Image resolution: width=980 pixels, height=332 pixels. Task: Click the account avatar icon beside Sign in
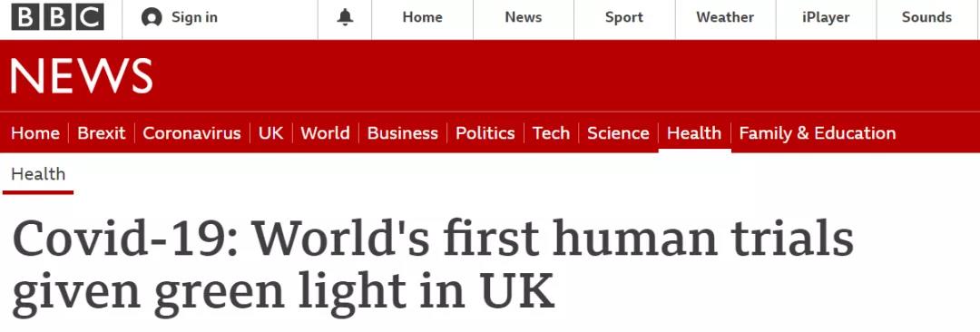(152, 17)
